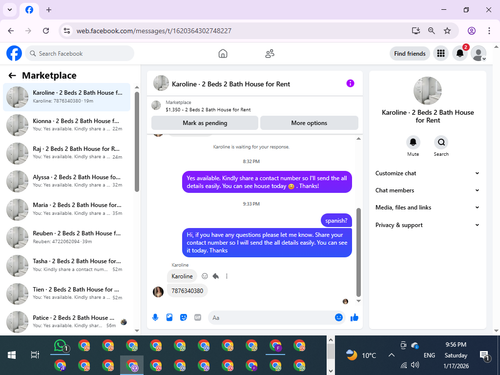500x375 pixels.
Task: Open Windows notification center icon
Action: pyautogui.click(x=484, y=356)
